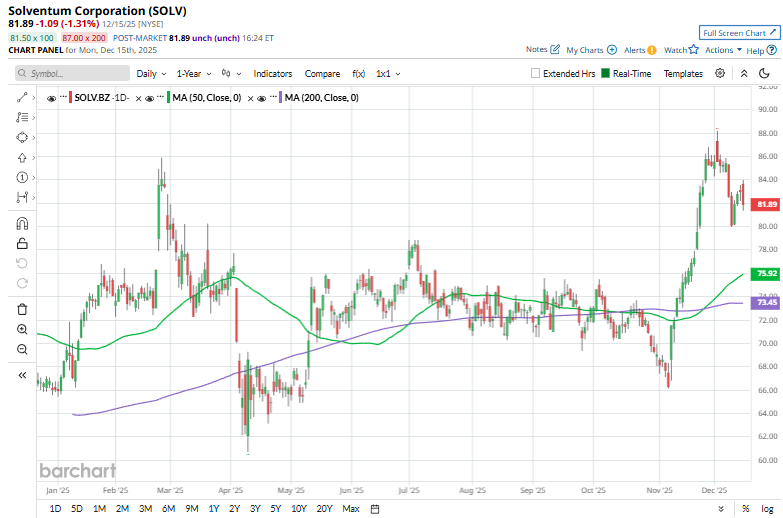Click the purple MA 200 color swatch
Image resolution: width=783 pixels, height=518 pixels.
pos(281,97)
